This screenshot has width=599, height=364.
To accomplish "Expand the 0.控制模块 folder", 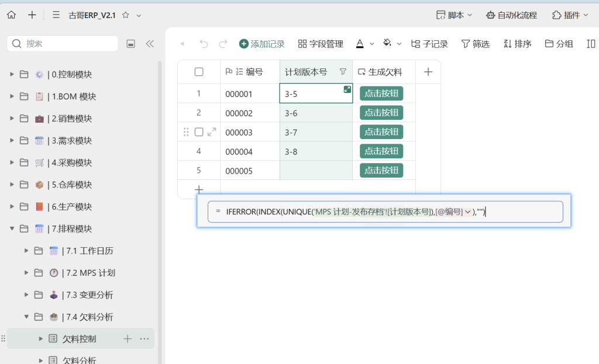I will tap(12, 74).
